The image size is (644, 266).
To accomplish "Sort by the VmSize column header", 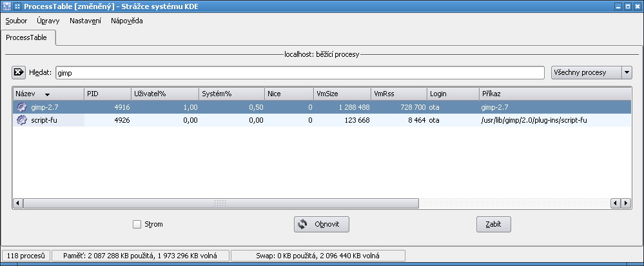I will coord(342,94).
